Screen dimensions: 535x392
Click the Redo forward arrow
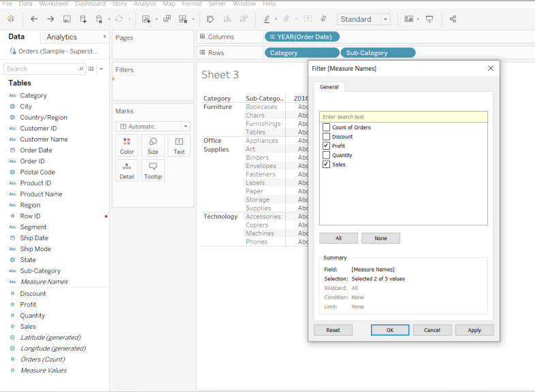[x=50, y=19]
